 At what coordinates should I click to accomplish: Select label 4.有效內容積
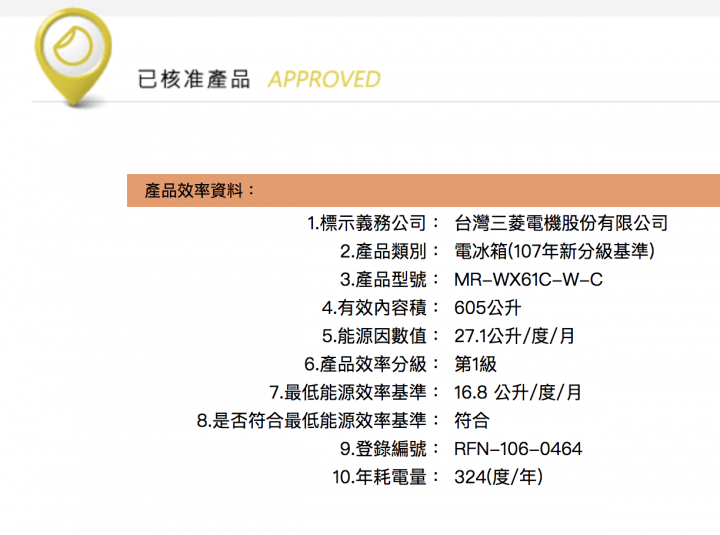[381, 308]
